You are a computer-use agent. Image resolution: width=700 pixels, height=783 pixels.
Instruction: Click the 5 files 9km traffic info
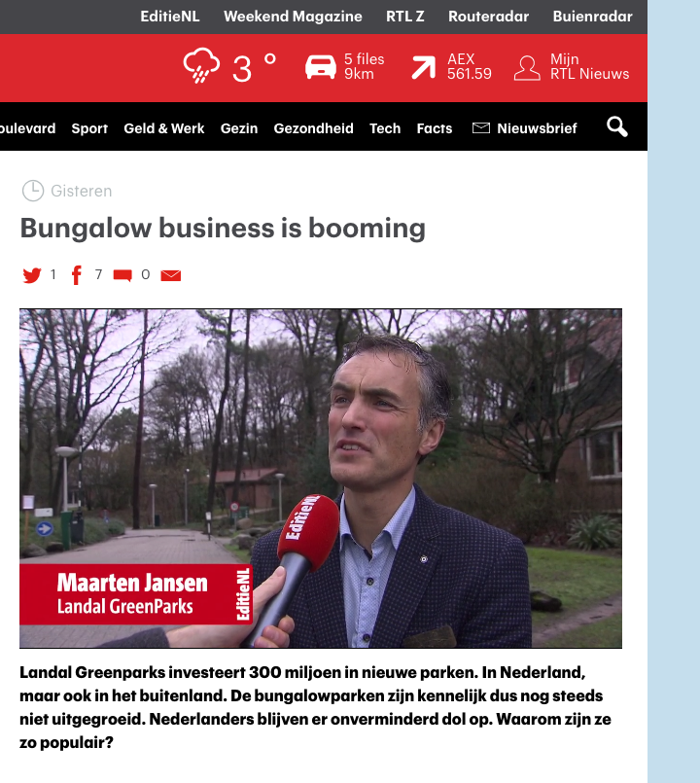click(x=364, y=66)
